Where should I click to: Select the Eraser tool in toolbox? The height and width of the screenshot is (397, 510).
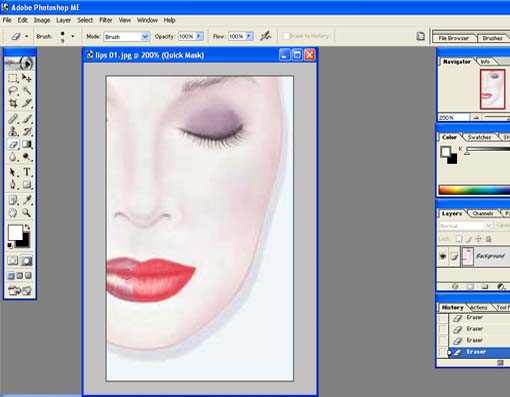tap(13, 144)
